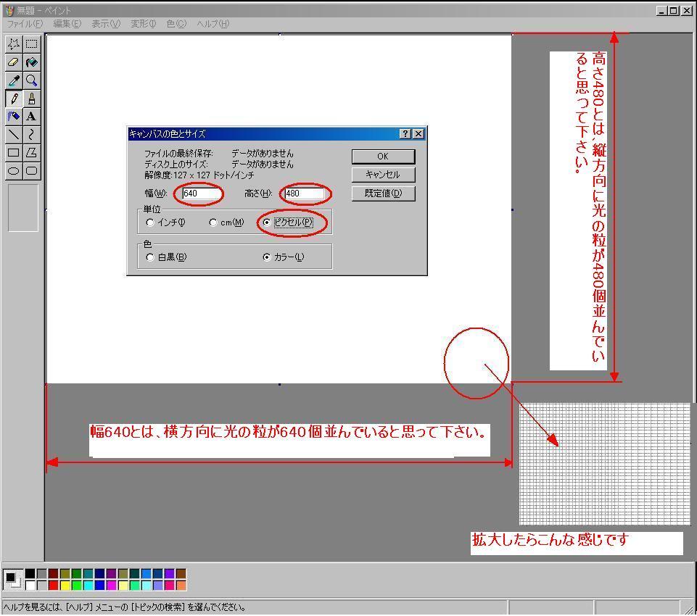Pick the Eraser tool

(13, 62)
